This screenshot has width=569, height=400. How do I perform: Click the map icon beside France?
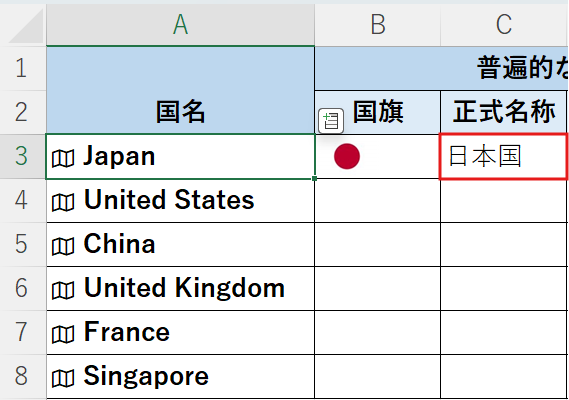pos(63,335)
